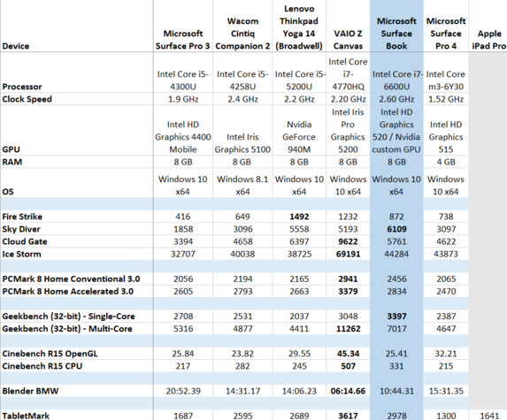This screenshot has height=420, width=507.
Task: Click the Microsoft Surface Book header
Action: [396, 34]
